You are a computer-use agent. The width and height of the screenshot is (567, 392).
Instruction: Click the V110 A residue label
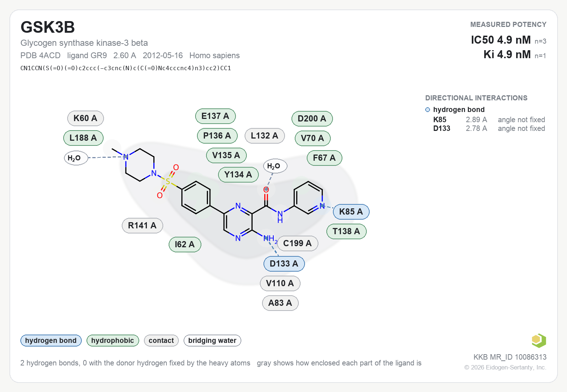pos(280,283)
